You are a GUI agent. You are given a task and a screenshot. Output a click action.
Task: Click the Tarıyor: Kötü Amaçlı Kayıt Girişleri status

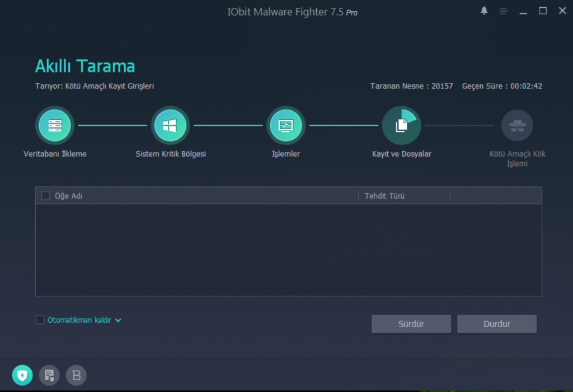coord(95,86)
